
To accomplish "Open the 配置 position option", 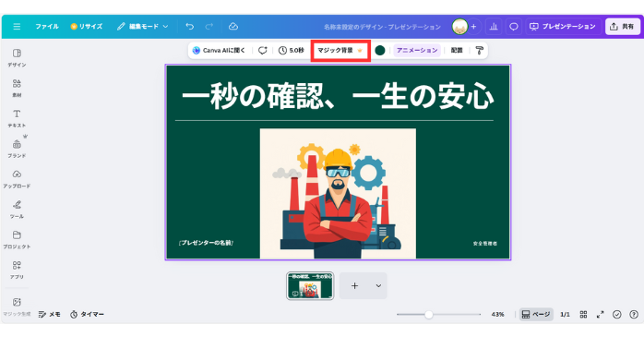I will 457,50.
